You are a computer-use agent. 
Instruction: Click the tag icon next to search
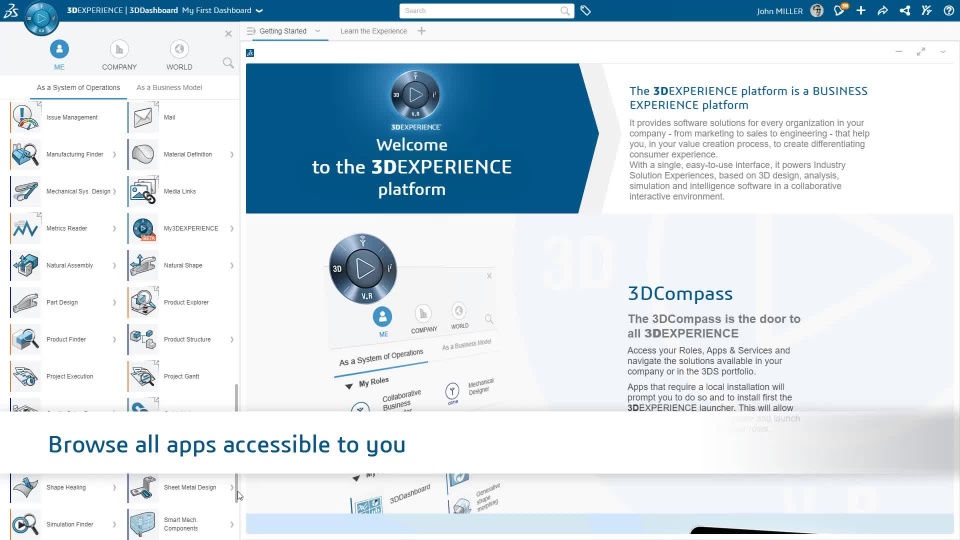[x=585, y=10]
